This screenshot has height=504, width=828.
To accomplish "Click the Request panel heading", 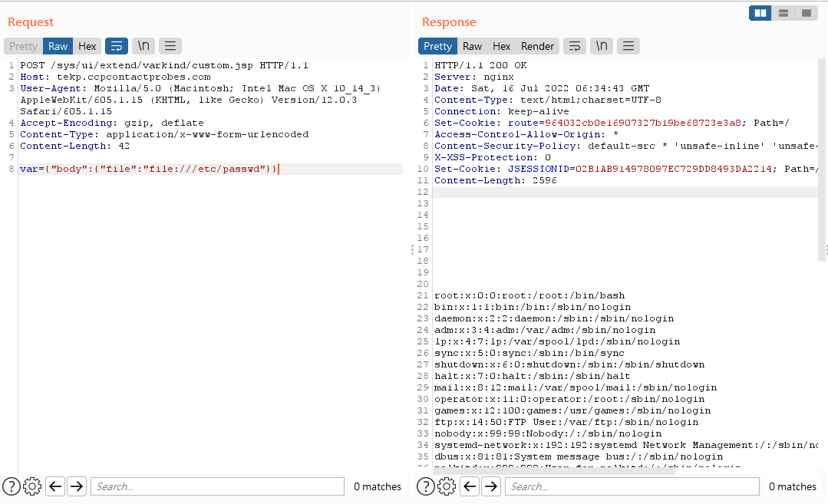I will pyautogui.click(x=31, y=22).
